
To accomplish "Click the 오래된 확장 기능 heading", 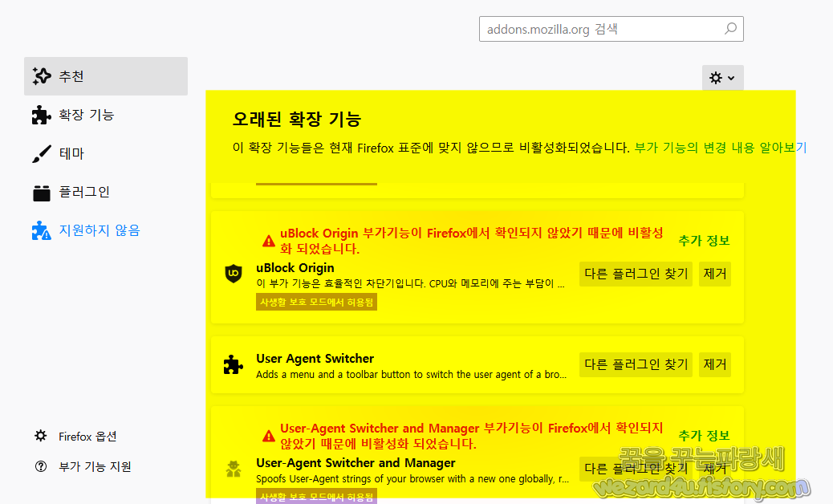I will pos(297,119).
